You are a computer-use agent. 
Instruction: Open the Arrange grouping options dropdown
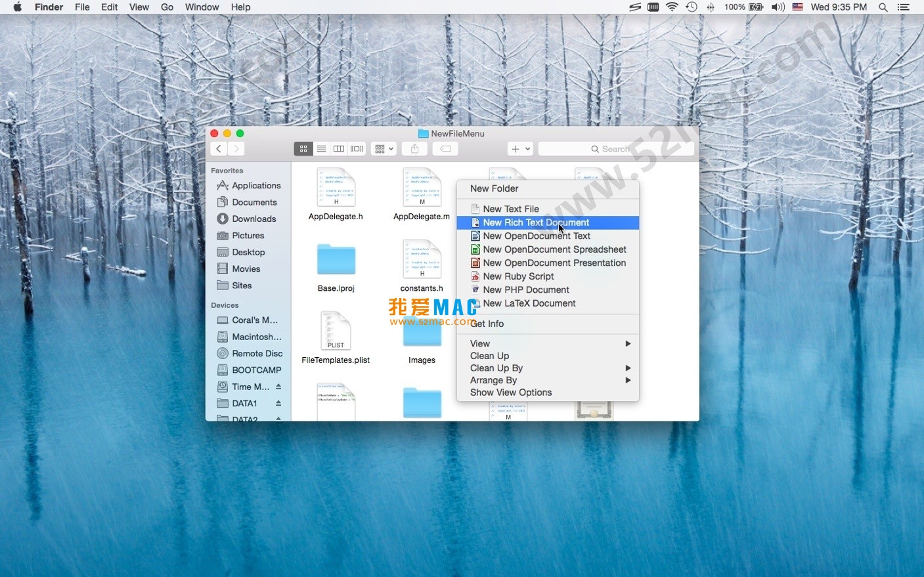384,148
